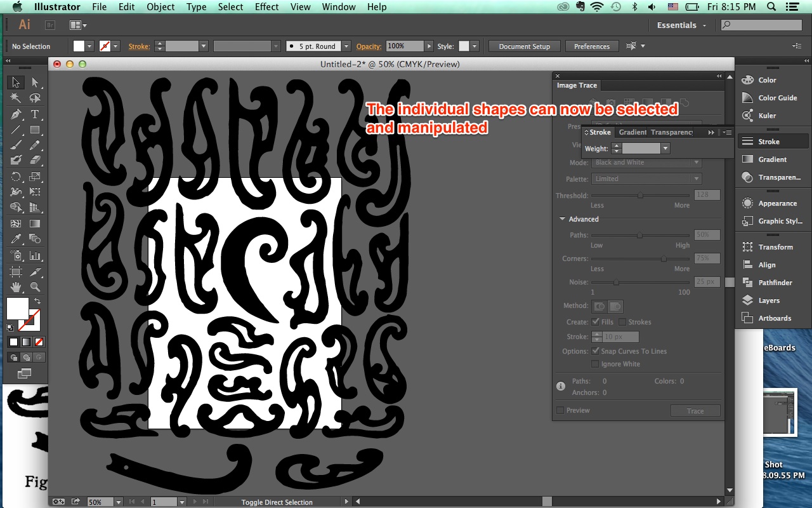
Task: Choose overlapping tracing method
Action: (615, 306)
